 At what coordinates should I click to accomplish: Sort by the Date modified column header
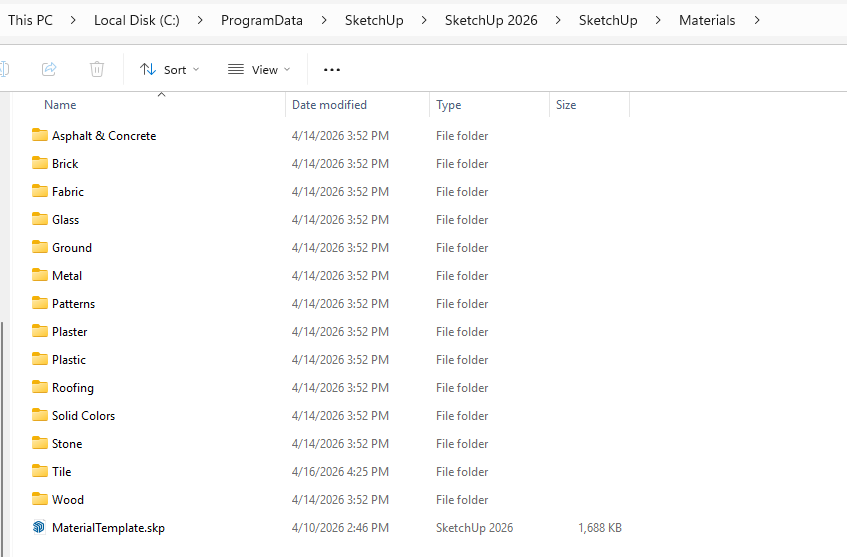[329, 105]
